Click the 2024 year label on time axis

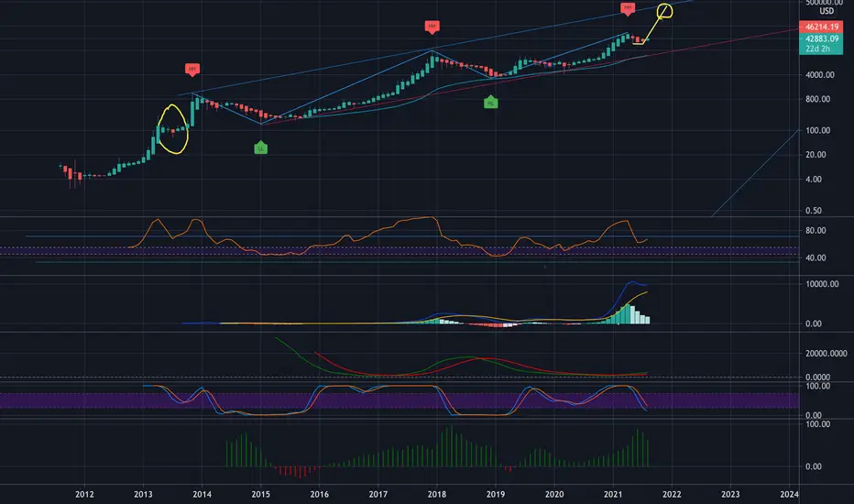coord(789,495)
